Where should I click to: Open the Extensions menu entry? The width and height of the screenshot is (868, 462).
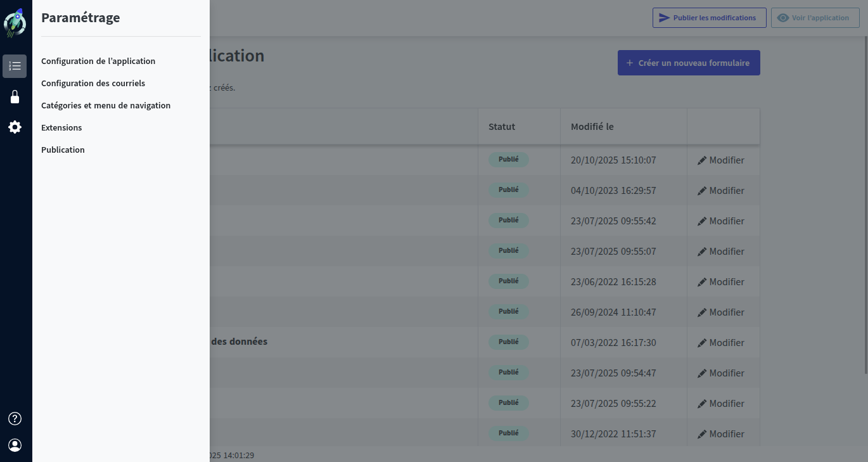(61, 128)
